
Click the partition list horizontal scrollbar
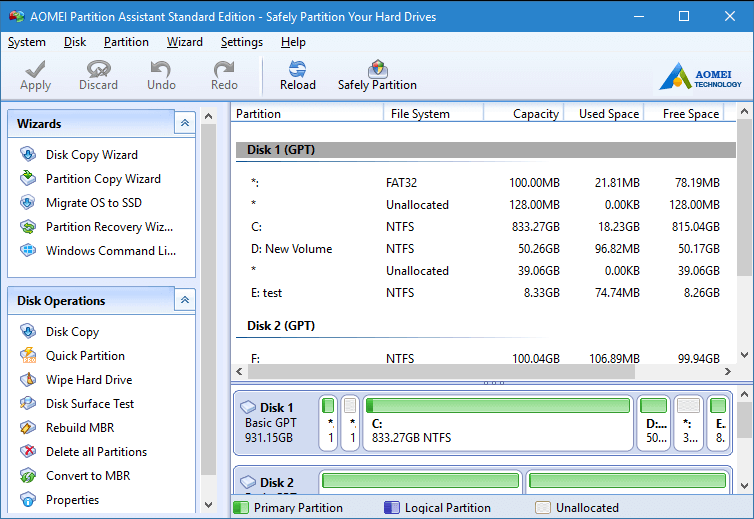click(441, 371)
